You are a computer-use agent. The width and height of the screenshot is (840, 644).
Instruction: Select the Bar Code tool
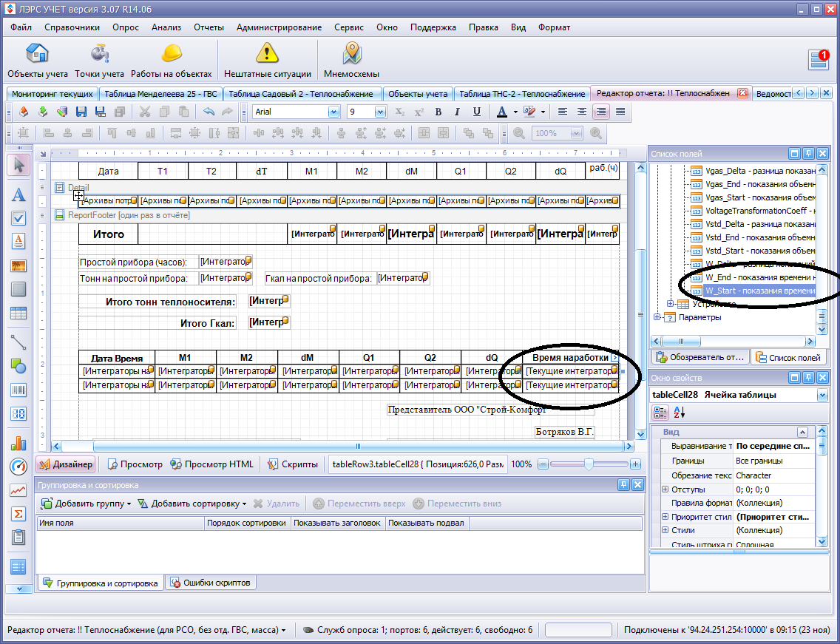(18, 390)
